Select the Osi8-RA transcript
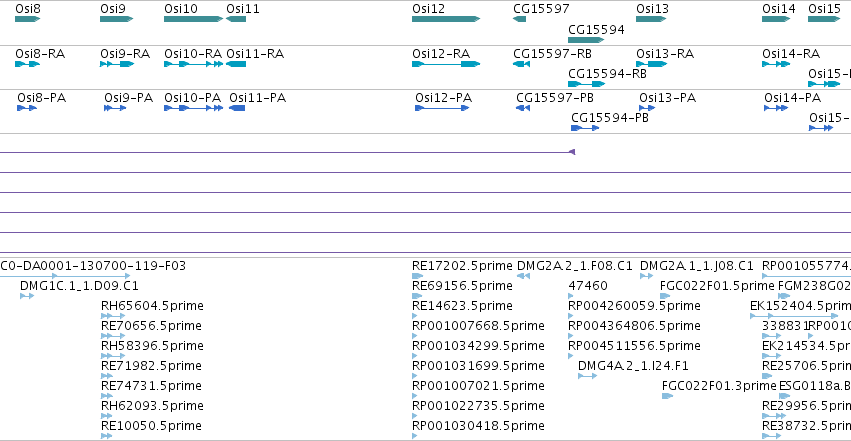This screenshot has width=851, height=441. (27, 64)
